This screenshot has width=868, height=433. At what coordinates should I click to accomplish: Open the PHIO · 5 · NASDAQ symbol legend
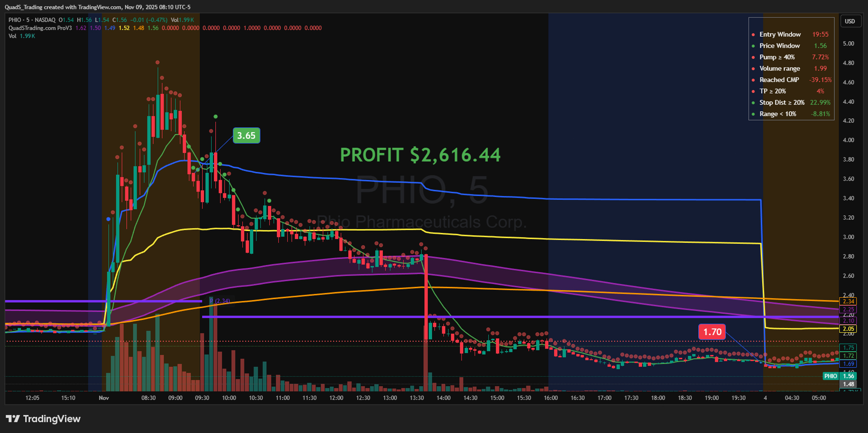32,20
